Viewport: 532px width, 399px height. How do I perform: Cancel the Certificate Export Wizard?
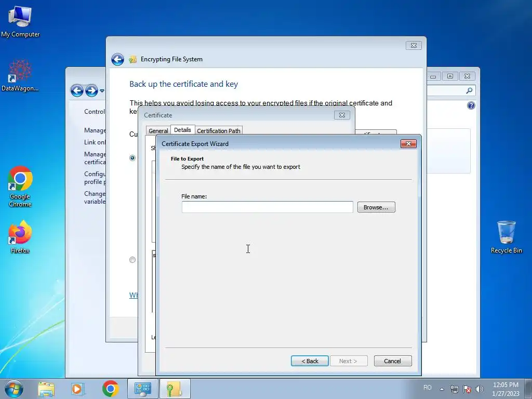(x=393, y=361)
